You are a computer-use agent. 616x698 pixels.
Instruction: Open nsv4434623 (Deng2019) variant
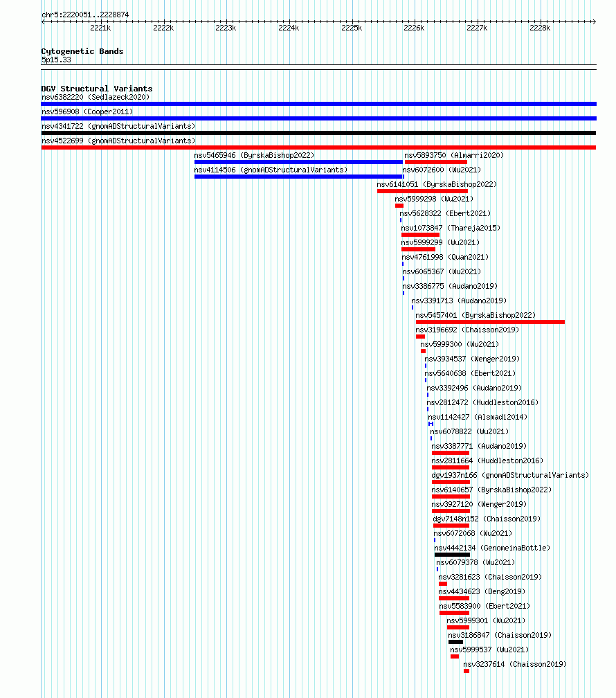[482, 591]
